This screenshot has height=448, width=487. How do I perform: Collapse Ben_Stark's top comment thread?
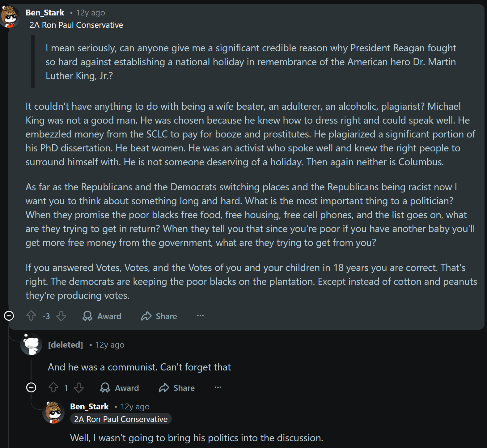[9, 316]
